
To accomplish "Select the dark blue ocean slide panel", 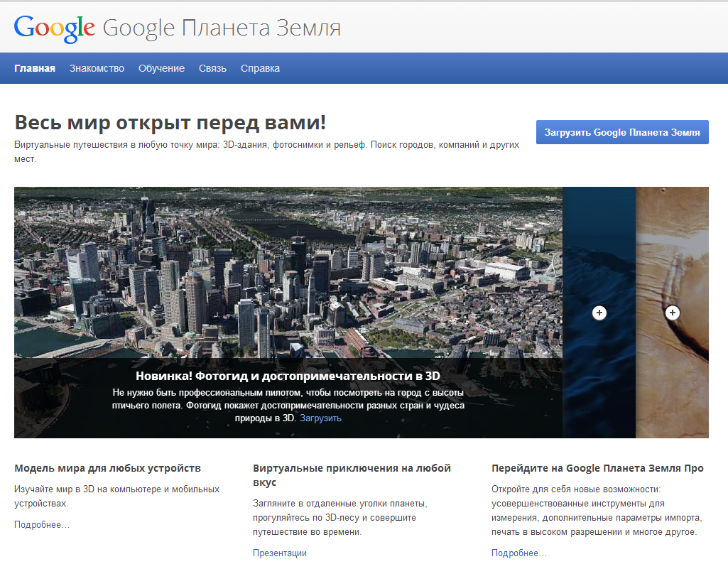I will tap(599, 313).
